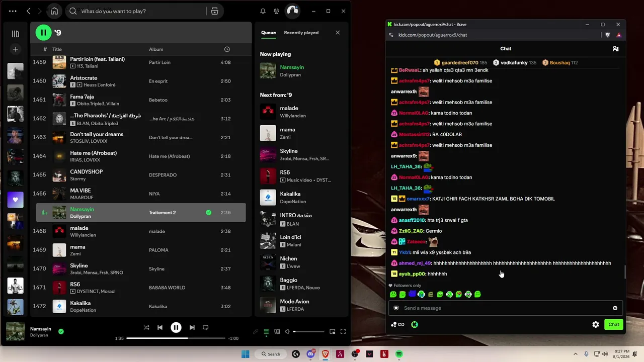The height and width of the screenshot is (362, 644).
Task: Open Friend Activity icon
Action: coord(276,11)
